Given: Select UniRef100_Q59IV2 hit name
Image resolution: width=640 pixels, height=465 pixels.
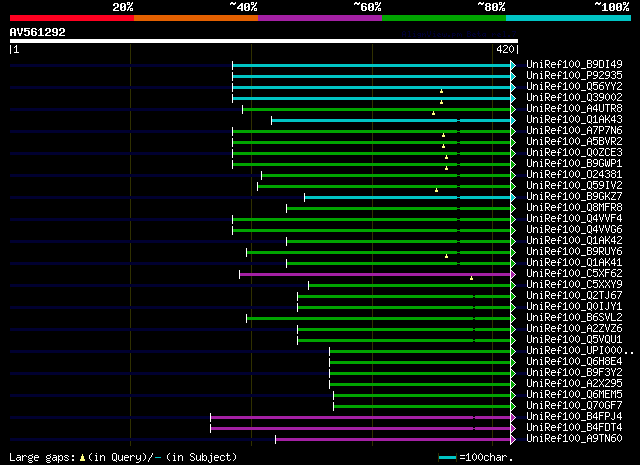Looking at the screenshot, I should coord(574,186).
